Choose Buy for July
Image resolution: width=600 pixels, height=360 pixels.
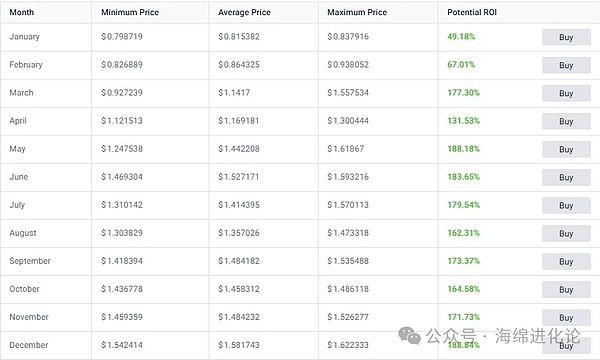point(566,205)
